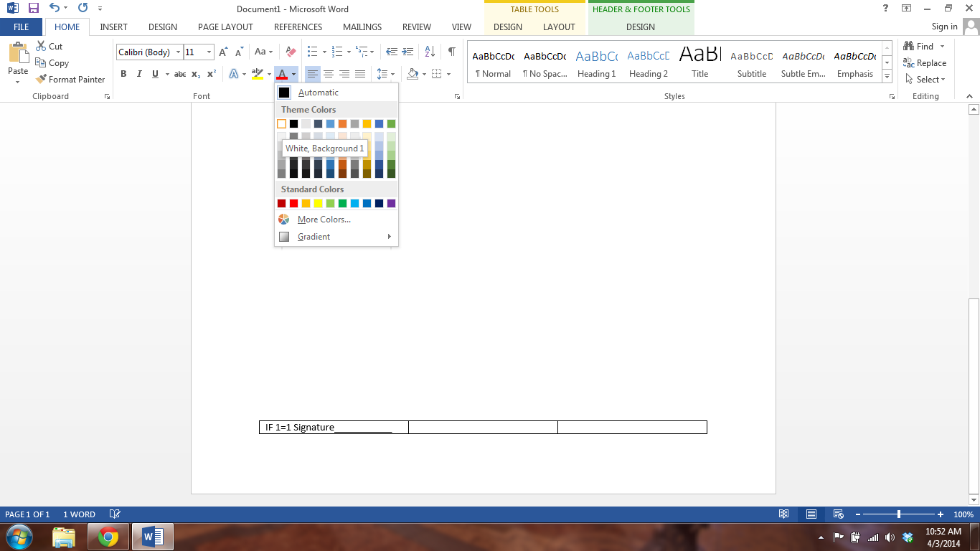The width and height of the screenshot is (980, 551).
Task: Open the Numbering list dropdown arrow
Action: pyautogui.click(x=349, y=52)
